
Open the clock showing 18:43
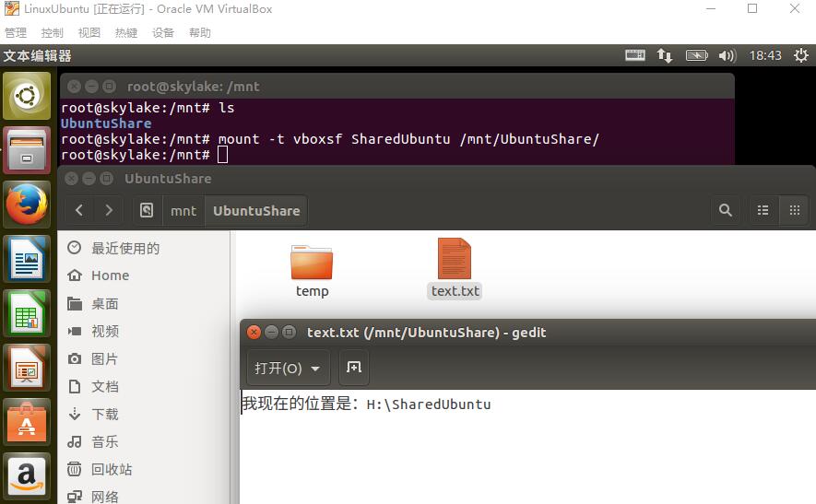click(x=765, y=55)
